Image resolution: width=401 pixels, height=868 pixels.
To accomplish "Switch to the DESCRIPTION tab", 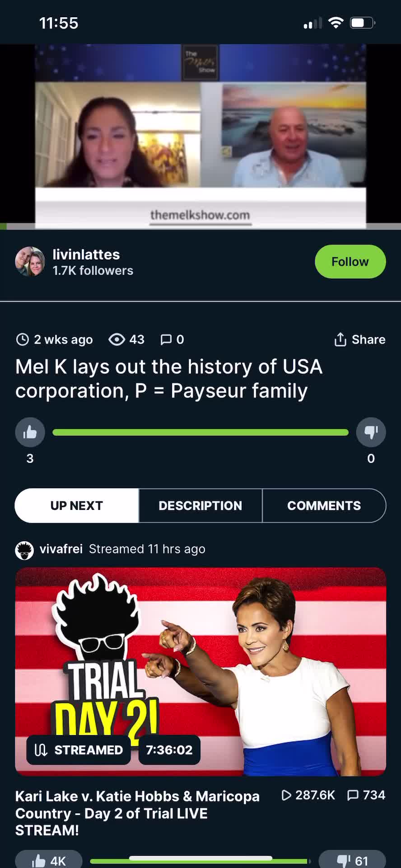I will [200, 505].
